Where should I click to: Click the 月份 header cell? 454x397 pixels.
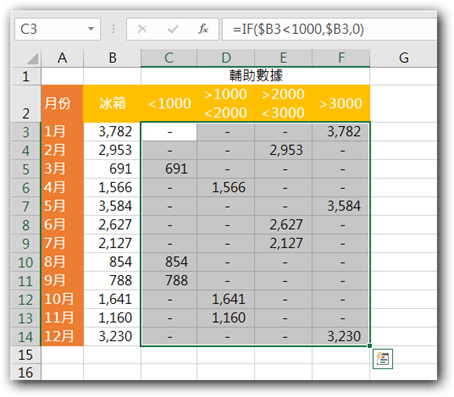tap(62, 104)
